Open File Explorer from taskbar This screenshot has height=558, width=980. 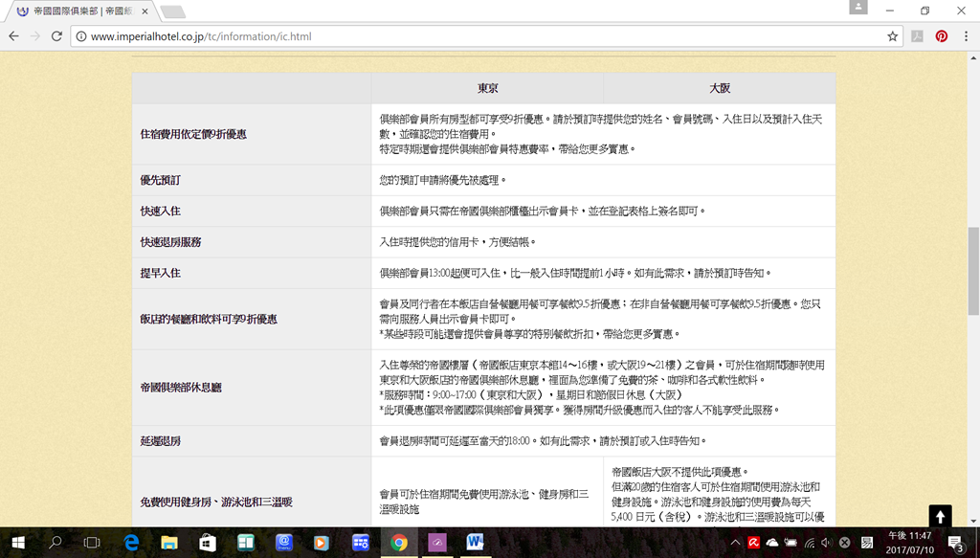coord(169,543)
